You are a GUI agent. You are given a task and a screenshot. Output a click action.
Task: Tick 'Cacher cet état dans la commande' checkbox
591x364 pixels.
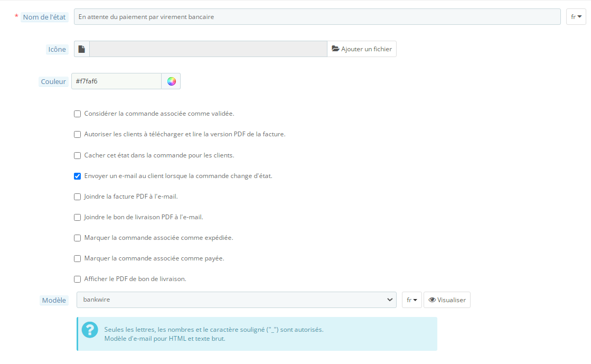77,155
